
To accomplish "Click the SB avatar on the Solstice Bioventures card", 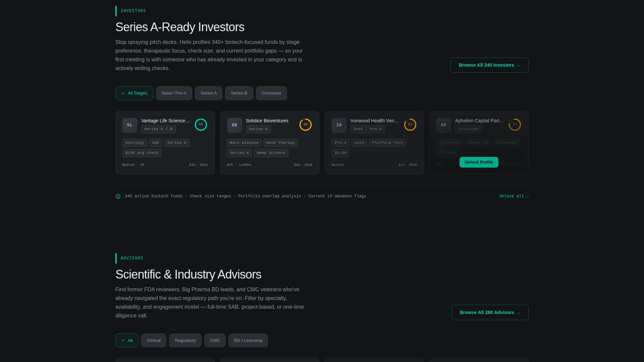I will point(234,125).
